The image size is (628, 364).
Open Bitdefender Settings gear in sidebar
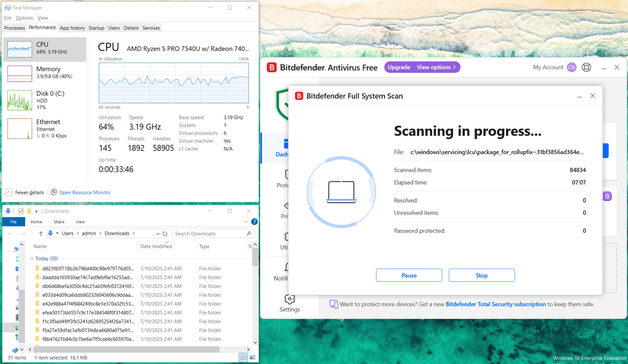pos(289,299)
